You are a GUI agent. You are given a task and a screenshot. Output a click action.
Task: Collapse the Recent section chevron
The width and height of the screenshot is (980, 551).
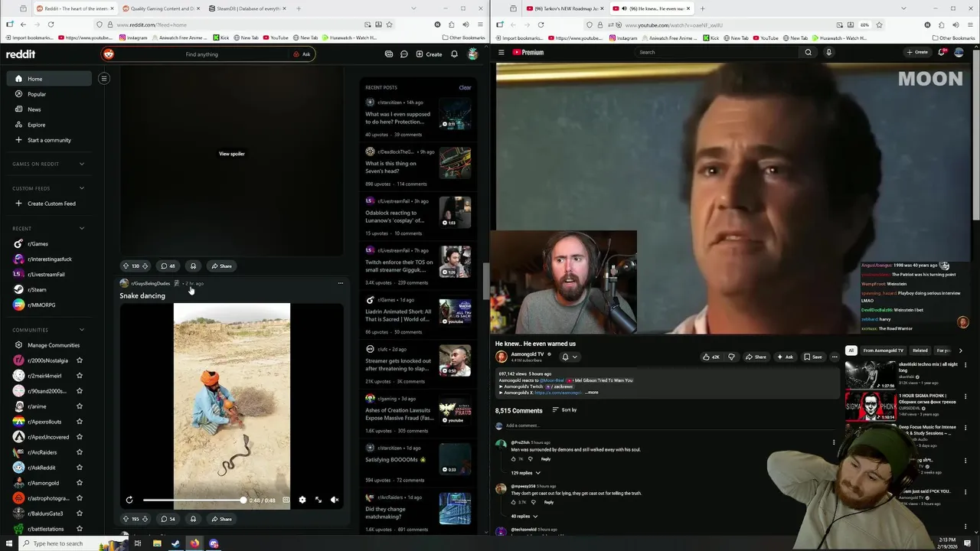pos(82,228)
